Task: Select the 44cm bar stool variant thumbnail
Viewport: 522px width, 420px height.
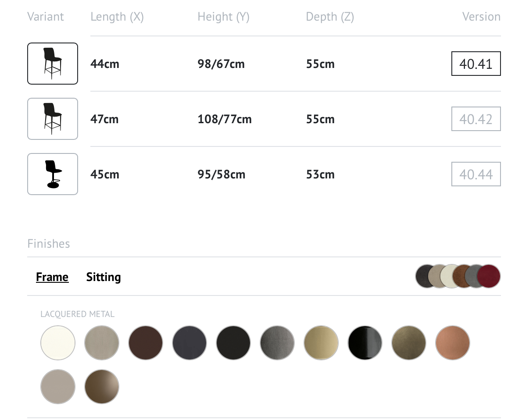Action: point(53,64)
